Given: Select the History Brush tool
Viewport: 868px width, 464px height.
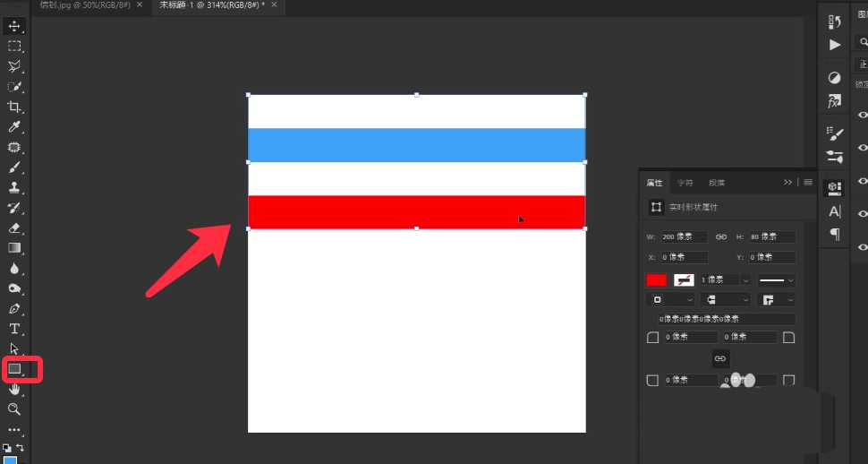Looking at the screenshot, I should (14, 208).
